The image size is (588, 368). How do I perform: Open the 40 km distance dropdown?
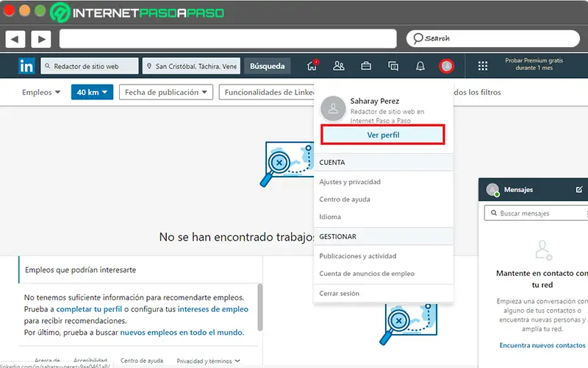pos(92,92)
